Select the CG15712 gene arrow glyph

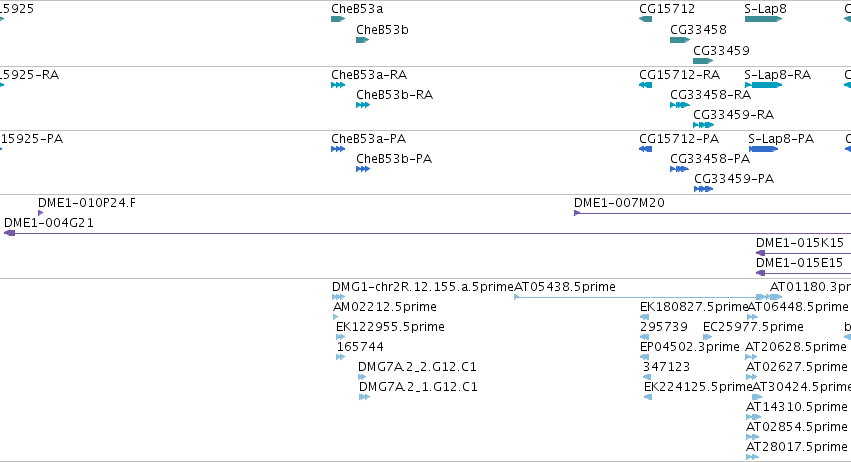click(x=645, y=19)
